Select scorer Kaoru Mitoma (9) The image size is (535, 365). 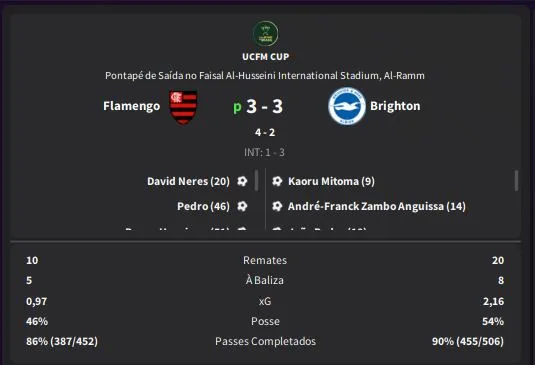[331, 181]
